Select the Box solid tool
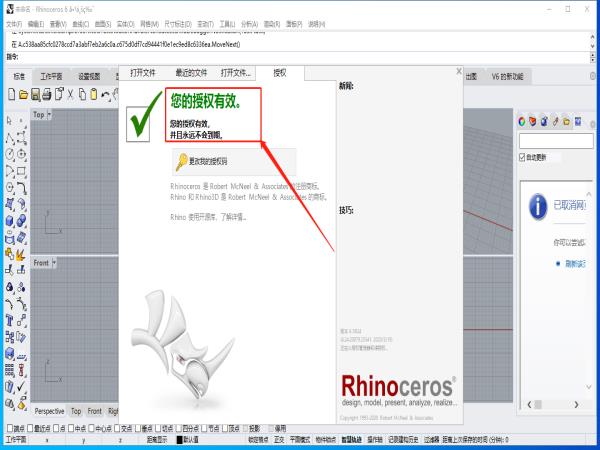Screen dimensions: 600x450 point(10,221)
